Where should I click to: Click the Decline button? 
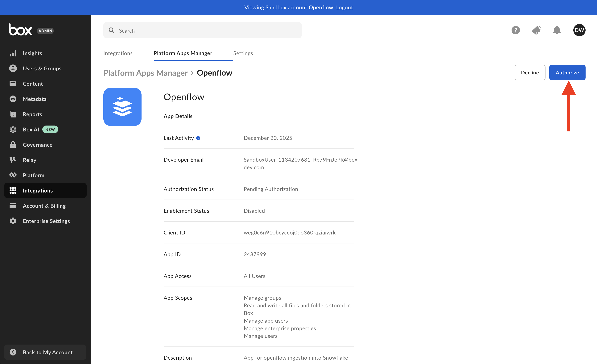(x=530, y=72)
